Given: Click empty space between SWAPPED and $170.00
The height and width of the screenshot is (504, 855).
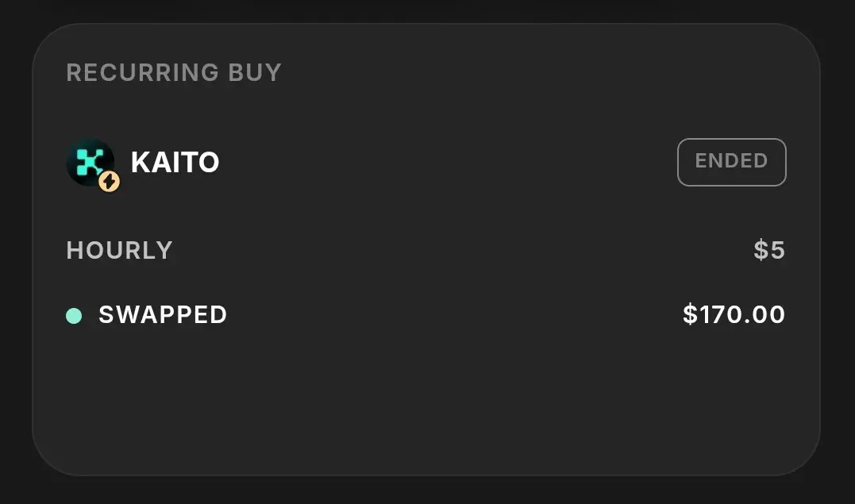Looking at the screenshot, I should coord(453,315).
